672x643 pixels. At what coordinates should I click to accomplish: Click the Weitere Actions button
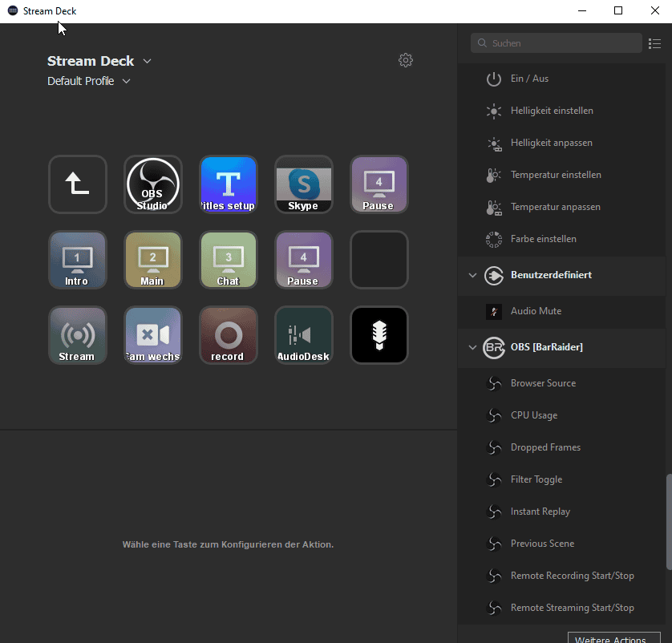613,637
